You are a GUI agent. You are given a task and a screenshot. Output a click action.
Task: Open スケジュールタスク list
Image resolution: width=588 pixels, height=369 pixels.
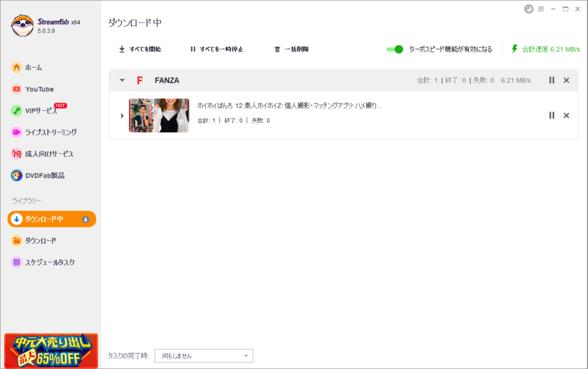(43, 262)
